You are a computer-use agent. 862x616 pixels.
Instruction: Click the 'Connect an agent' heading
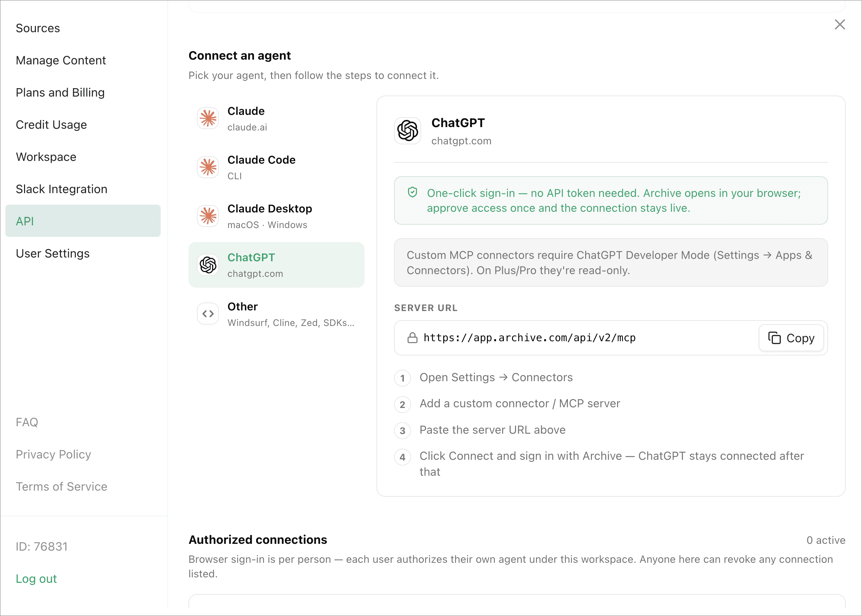pos(240,56)
